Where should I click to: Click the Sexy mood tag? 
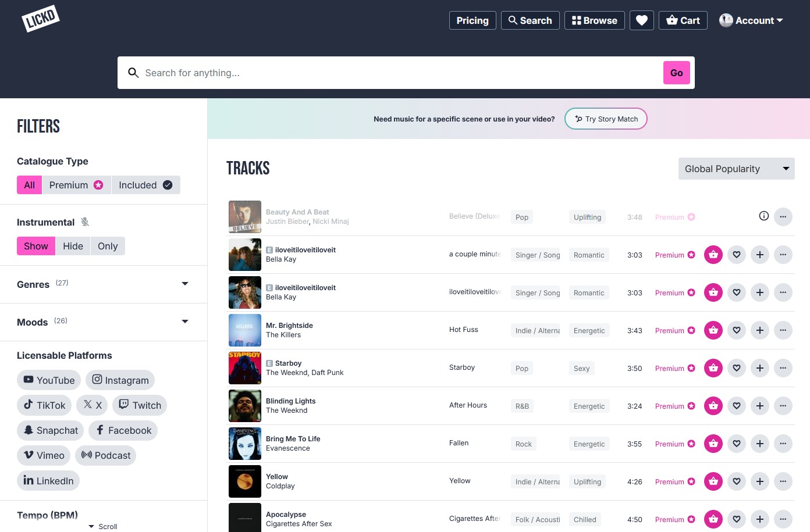[x=582, y=369]
